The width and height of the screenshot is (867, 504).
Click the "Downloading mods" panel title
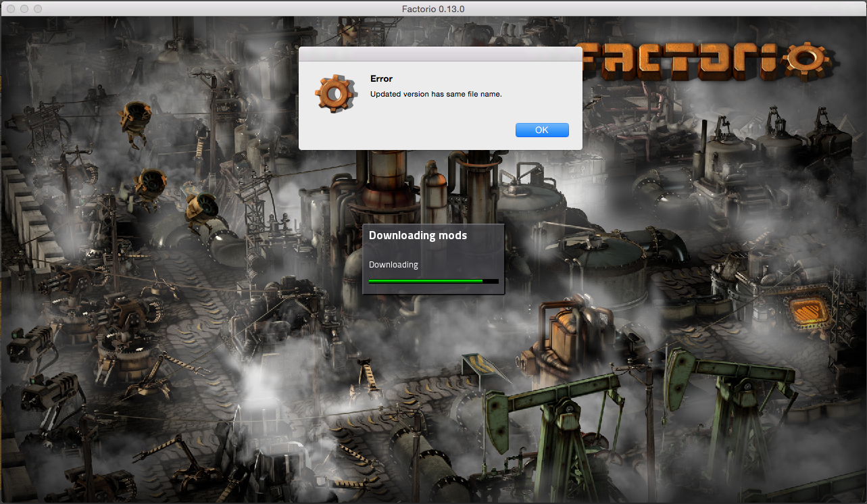tap(418, 235)
